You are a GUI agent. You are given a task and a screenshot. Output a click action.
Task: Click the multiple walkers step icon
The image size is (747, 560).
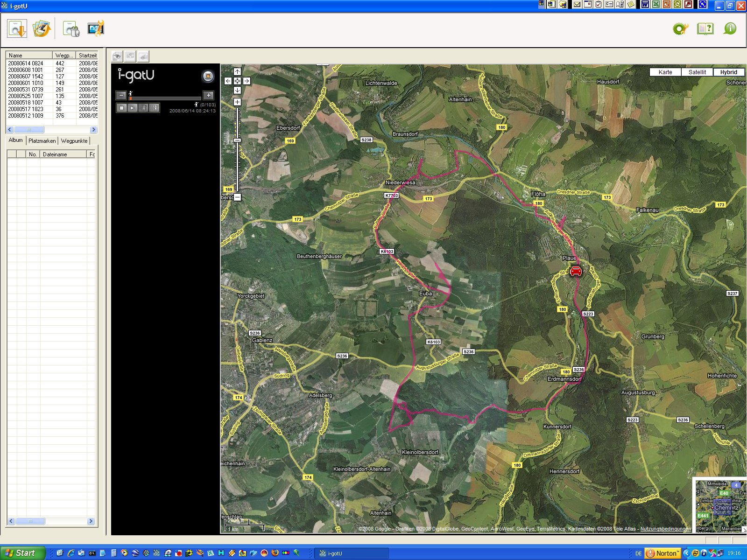[x=155, y=108]
